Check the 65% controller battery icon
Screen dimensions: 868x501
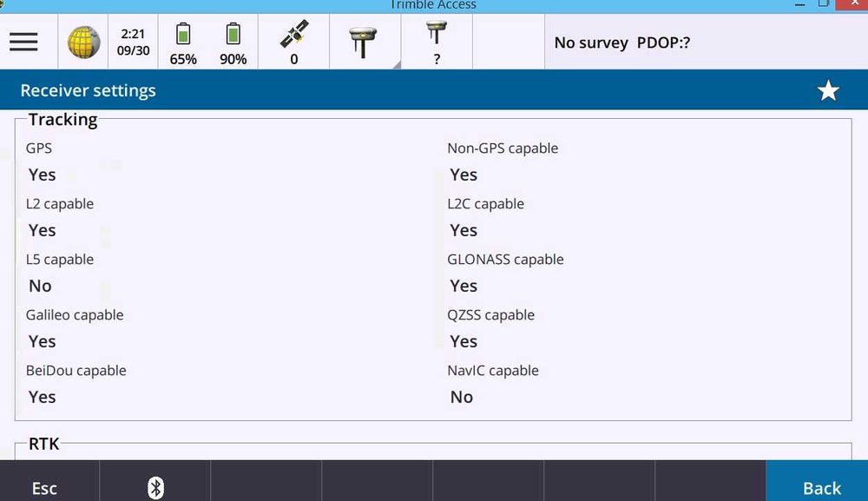(183, 43)
